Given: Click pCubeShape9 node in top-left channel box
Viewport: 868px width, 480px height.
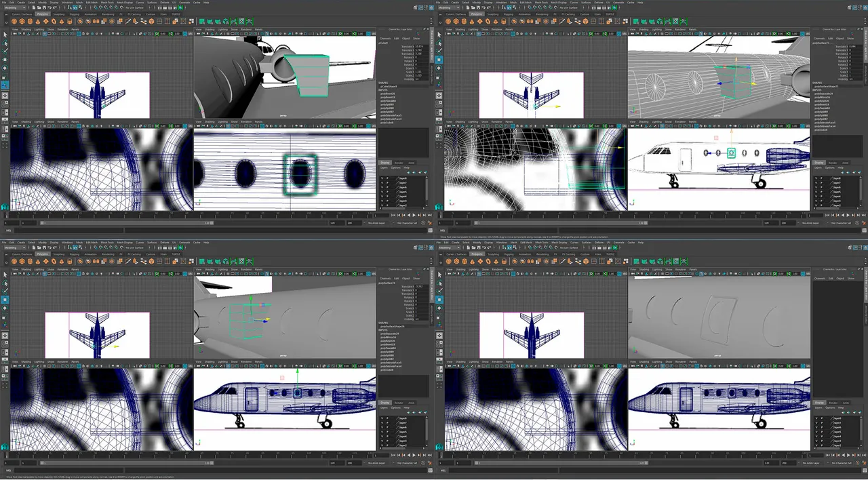Looking at the screenshot, I should tap(388, 87).
